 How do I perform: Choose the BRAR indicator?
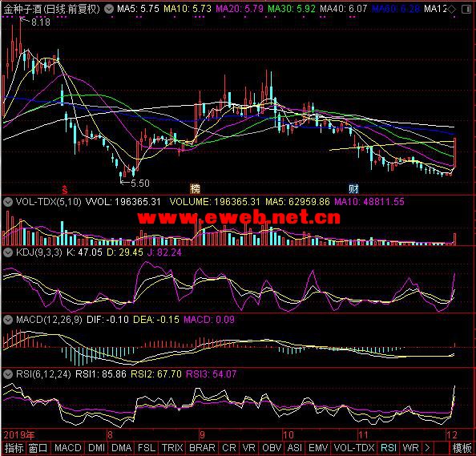click(x=202, y=448)
